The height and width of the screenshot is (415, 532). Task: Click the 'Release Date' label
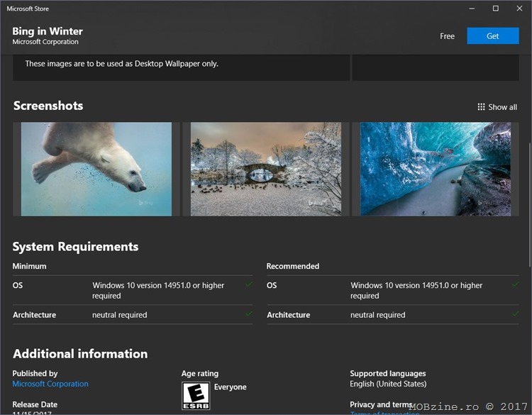[x=35, y=404]
